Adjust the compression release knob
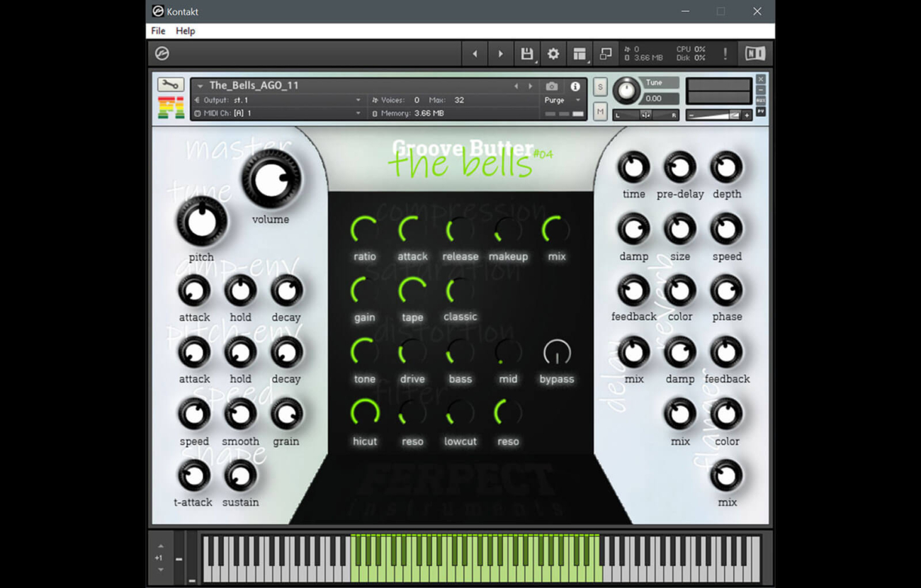The image size is (921, 588). click(460, 230)
